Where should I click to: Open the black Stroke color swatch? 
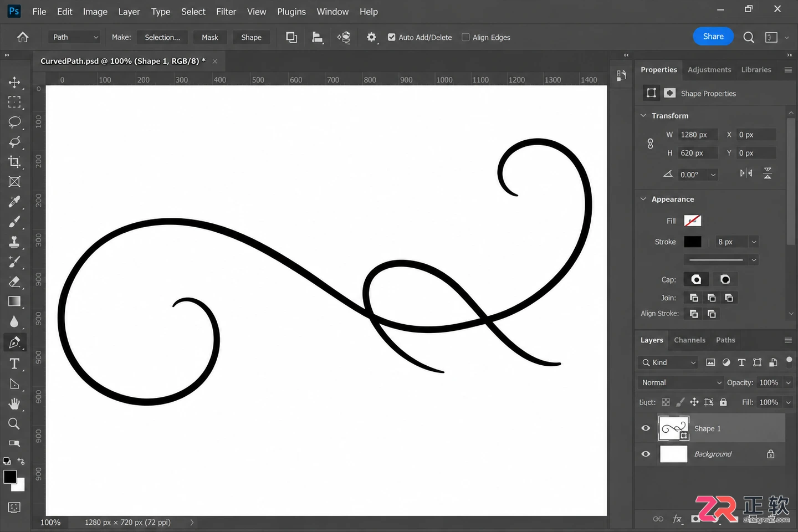692,242
